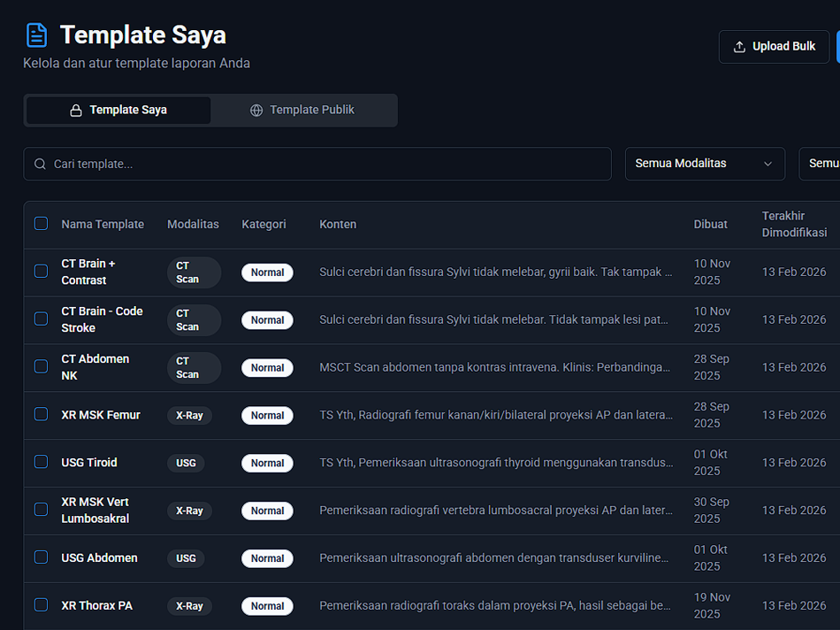840x630 pixels.
Task: Click content text about ultrasonografi thyroid
Action: [x=496, y=463]
